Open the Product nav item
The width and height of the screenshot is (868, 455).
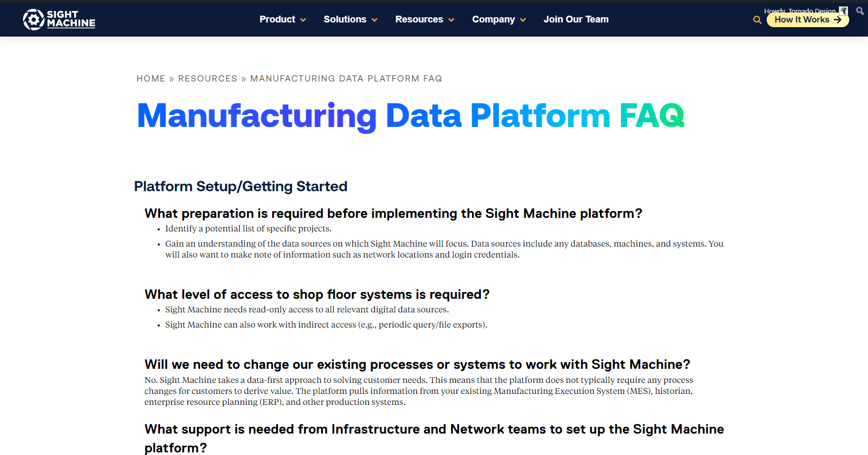tap(277, 19)
